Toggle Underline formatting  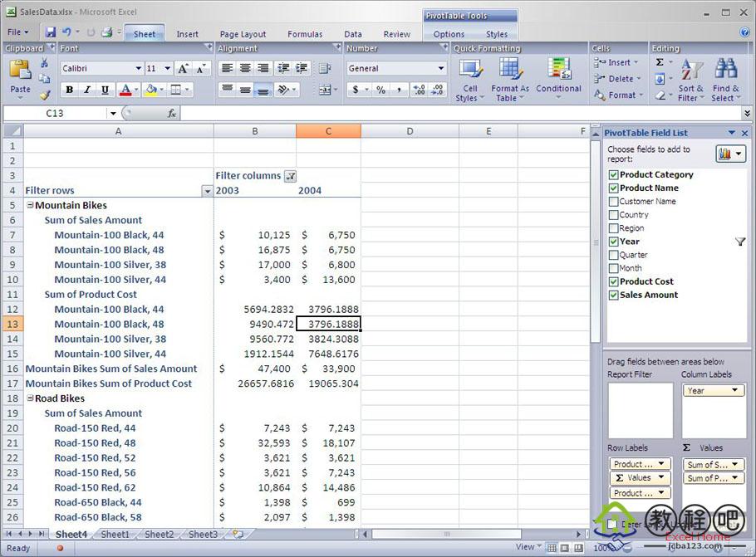tap(106, 90)
